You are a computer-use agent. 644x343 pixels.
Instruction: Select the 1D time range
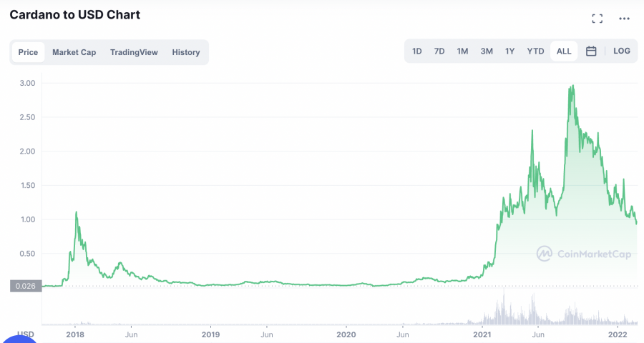417,51
